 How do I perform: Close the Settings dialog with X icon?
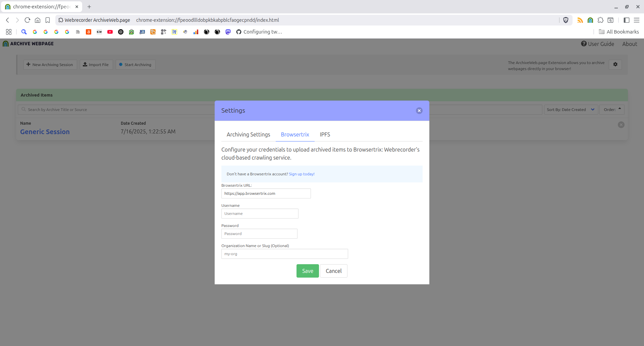click(x=419, y=111)
